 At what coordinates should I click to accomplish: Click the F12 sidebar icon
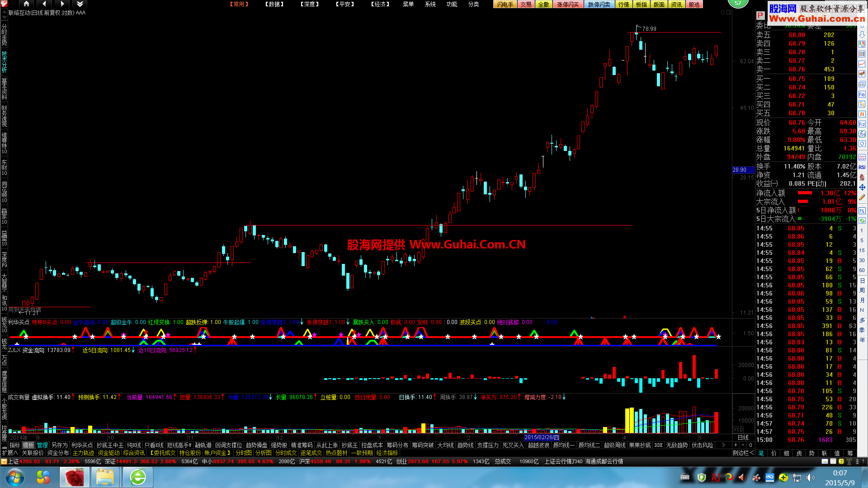pos(862,124)
